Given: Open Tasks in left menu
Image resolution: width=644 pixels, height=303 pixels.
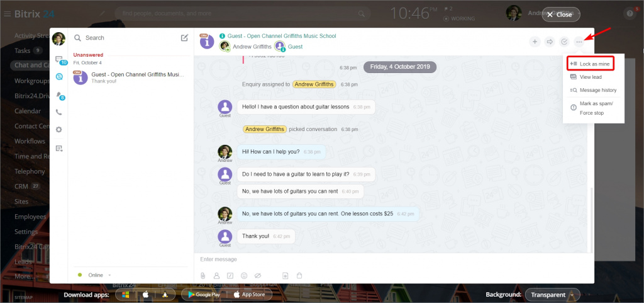Looking at the screenshot, I should tap(23, 50).
